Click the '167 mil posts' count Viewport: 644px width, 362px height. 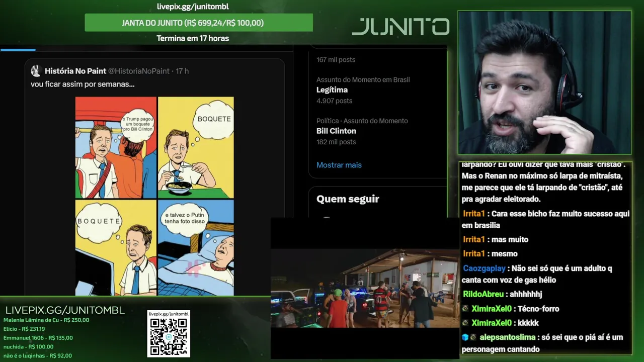click(336, 59)
